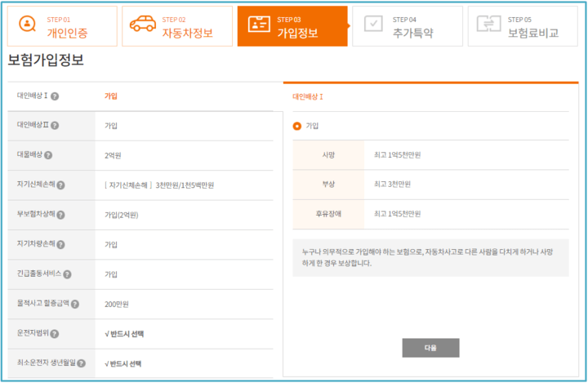
Task: Select 물적사고 할증금액 value 200만원
Action: click(x=117, y=305)
